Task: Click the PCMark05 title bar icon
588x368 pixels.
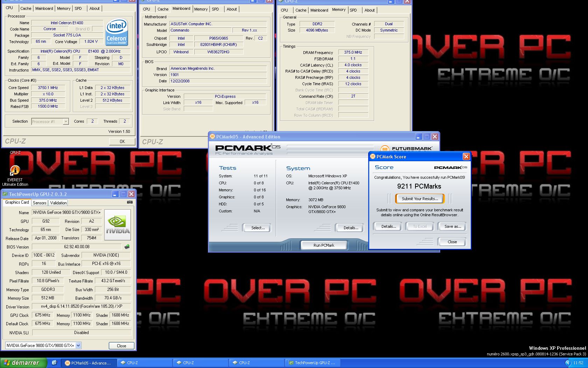Action: (212, 137)
